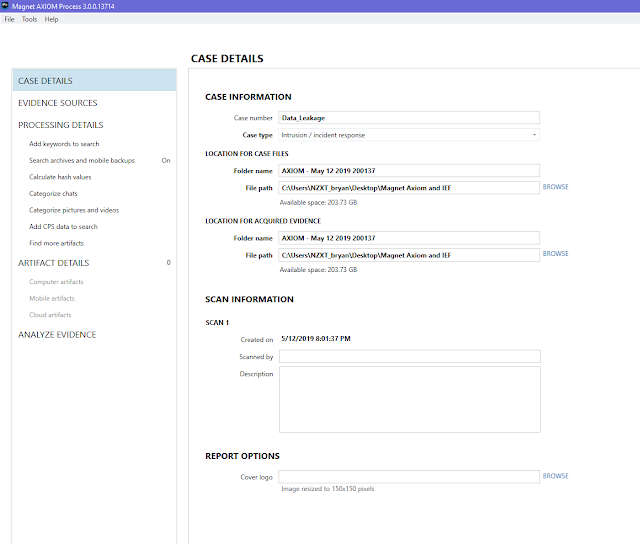The width and height of the screenshot is (640, 544).
Task: Browse for a cover logo image
Action: [x=555, y=476]
